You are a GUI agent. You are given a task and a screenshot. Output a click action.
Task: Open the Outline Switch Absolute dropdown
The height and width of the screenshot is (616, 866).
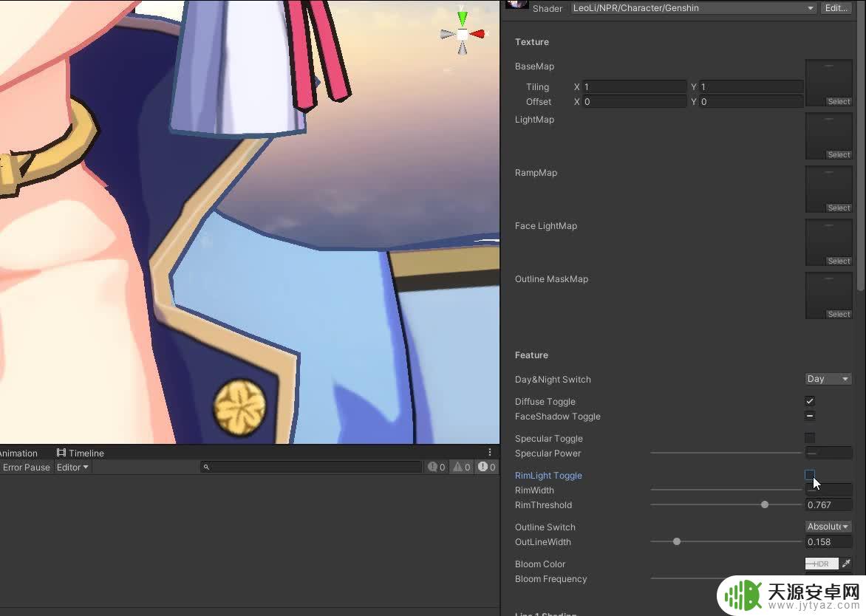pyautogui.click(x=828, y=526)
